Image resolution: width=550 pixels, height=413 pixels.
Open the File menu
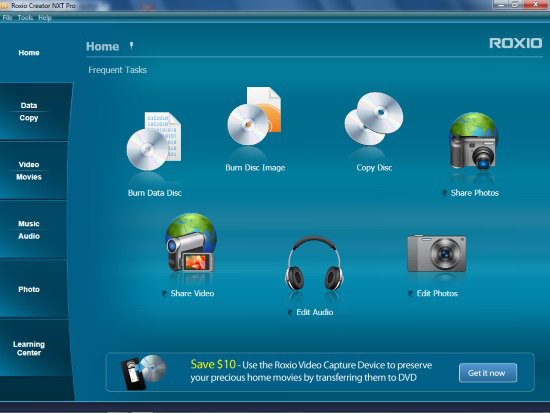coord(7,18)
